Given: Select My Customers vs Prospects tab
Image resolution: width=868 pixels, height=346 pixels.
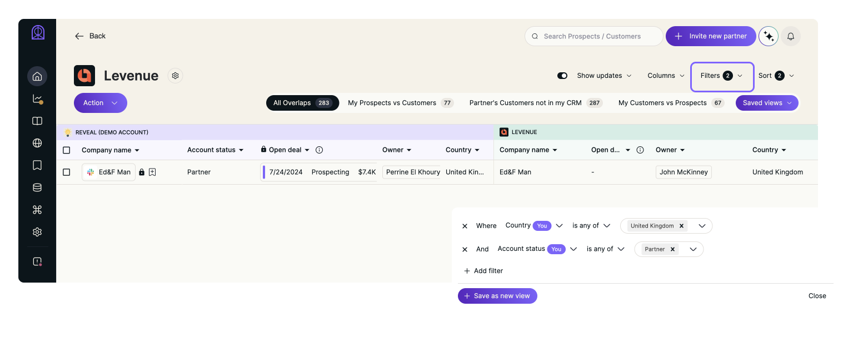Looking at the screenshot, I should point(671,103).
